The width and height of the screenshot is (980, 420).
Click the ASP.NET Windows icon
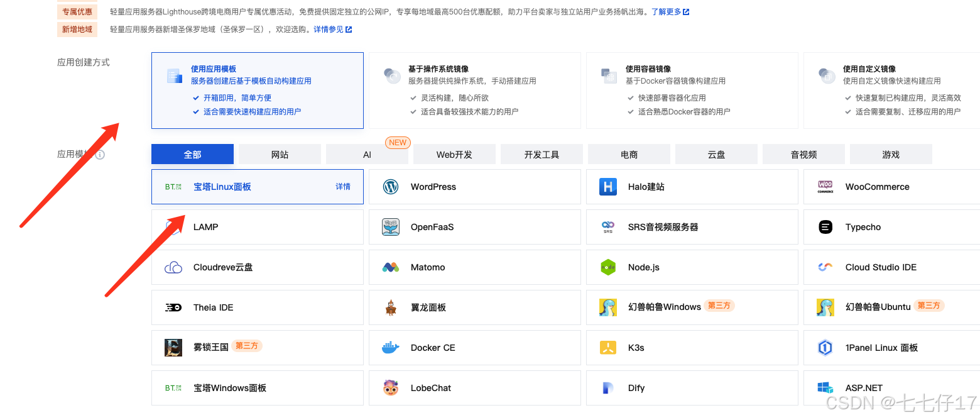[825, 388]
